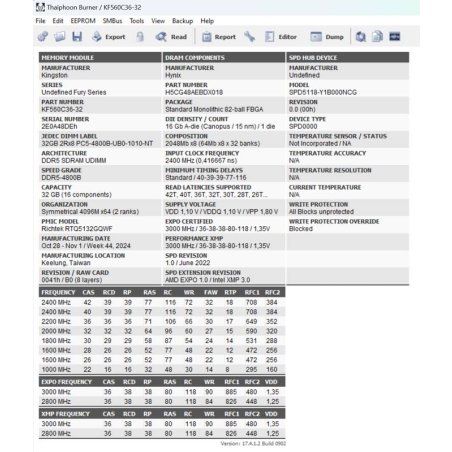Click the magnifier icon after Dump
This screenshot has width=452, height=452.
(360, 37)
